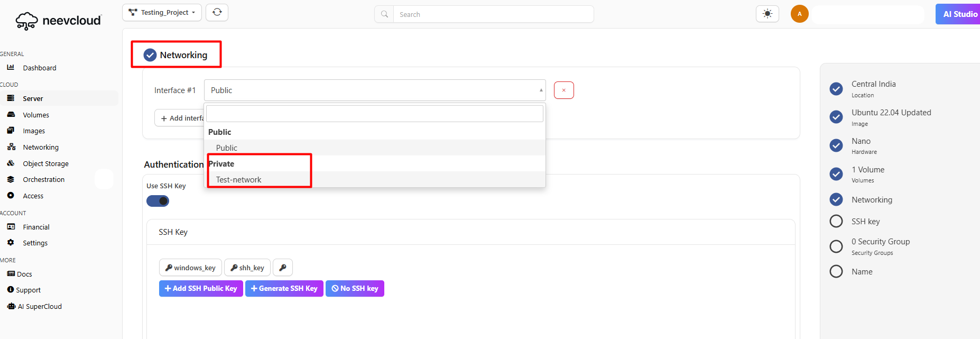Remove Interface #1 with the red X

click(563, 90)
